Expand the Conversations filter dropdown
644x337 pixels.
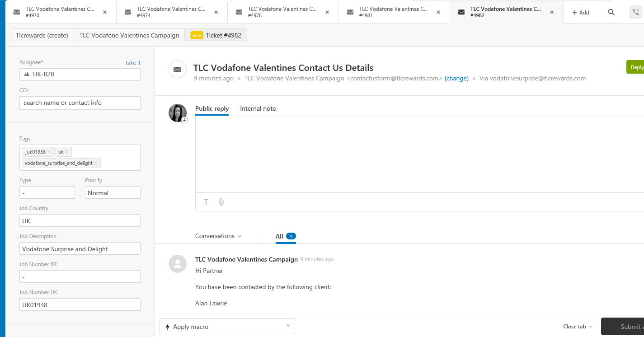pos(218,236)
